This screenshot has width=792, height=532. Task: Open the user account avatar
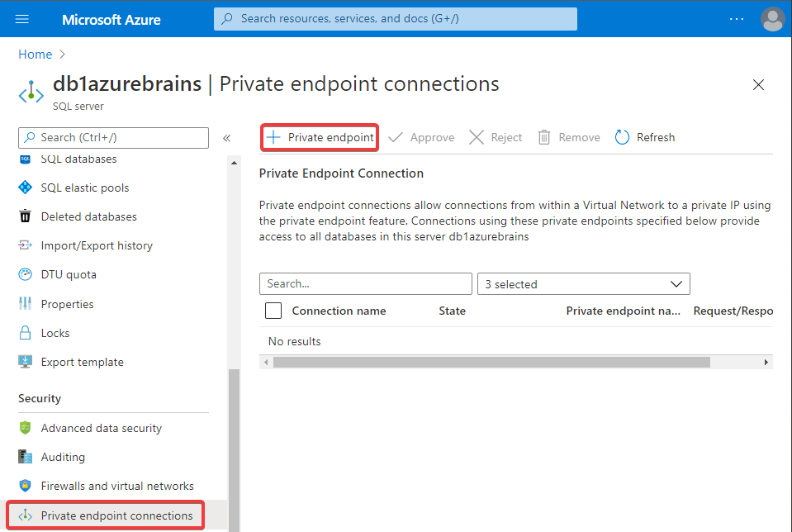pyautogui.click(x=772, y=19)
